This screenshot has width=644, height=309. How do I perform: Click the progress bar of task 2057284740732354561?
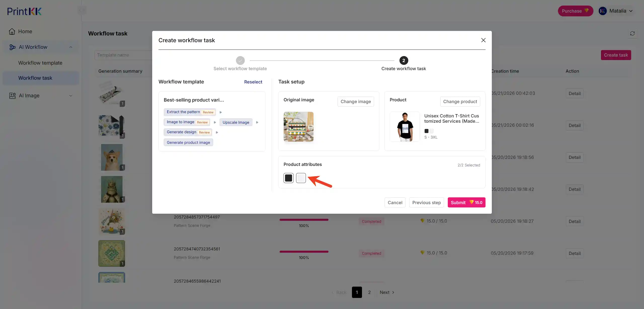pyautogui.click(x=304, y=252)
